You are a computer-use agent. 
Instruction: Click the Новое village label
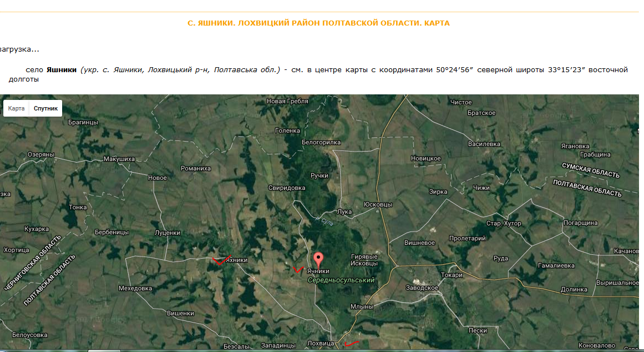158,178
